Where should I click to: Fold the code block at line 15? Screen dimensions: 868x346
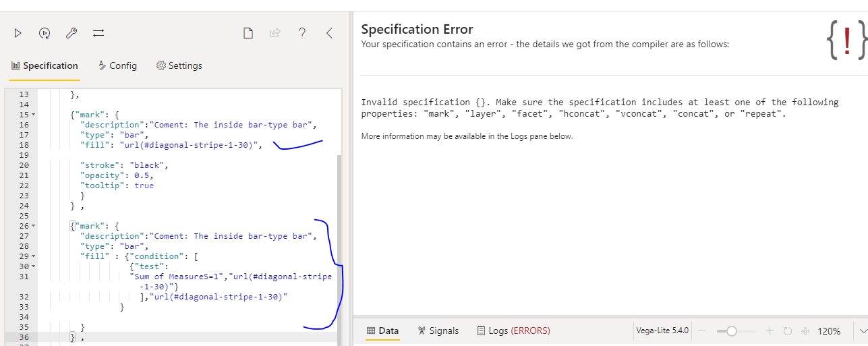(33, 115)
